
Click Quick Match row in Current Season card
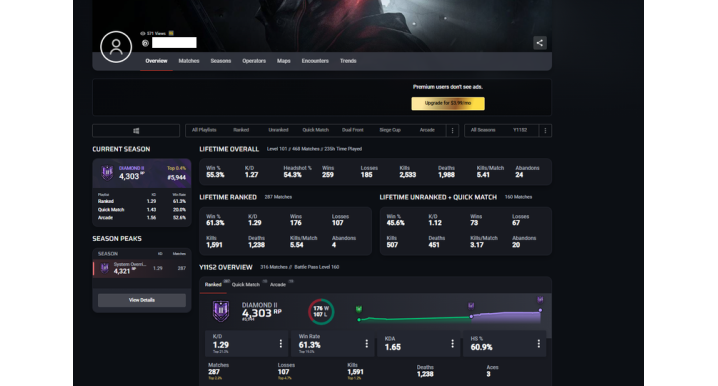141,210
